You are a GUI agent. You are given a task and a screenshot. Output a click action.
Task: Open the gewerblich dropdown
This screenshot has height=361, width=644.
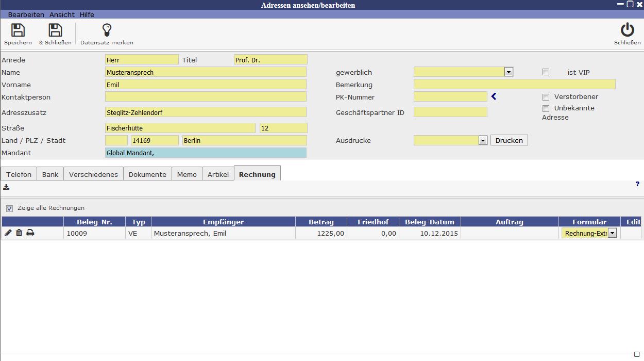509,72
